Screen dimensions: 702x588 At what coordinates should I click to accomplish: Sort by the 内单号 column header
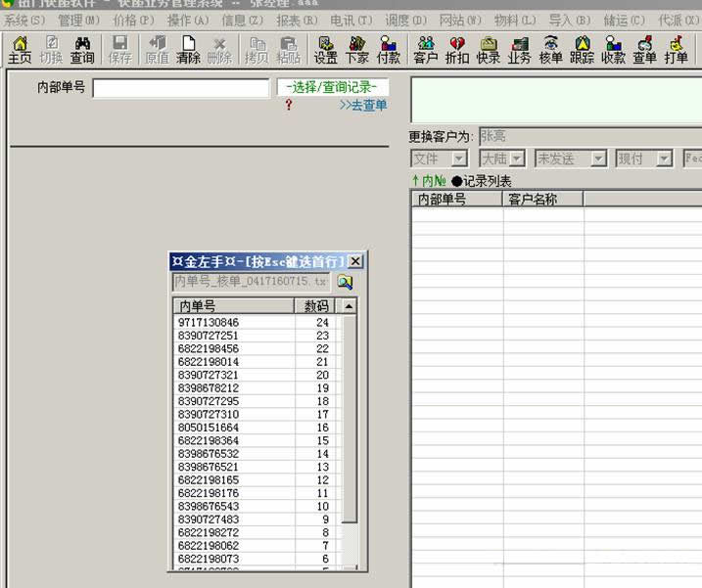click(233, 306)
